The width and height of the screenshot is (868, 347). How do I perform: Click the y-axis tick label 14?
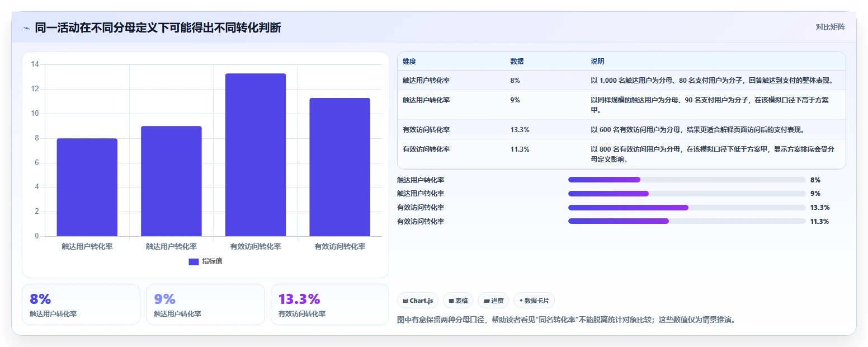pos(35,64)
